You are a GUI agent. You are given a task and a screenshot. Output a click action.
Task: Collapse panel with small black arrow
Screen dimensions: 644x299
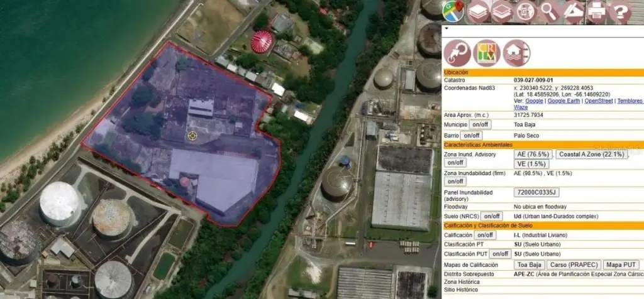click(x=447, y=29)
